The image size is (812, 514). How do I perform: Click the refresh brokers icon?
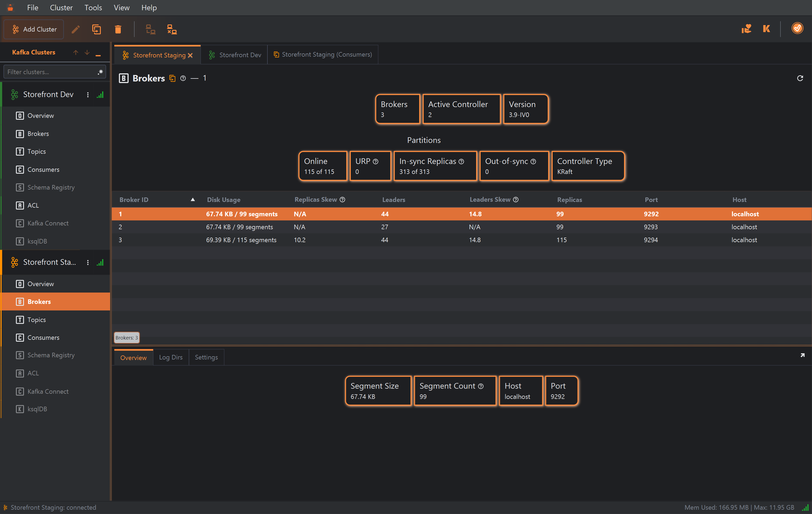800,78
